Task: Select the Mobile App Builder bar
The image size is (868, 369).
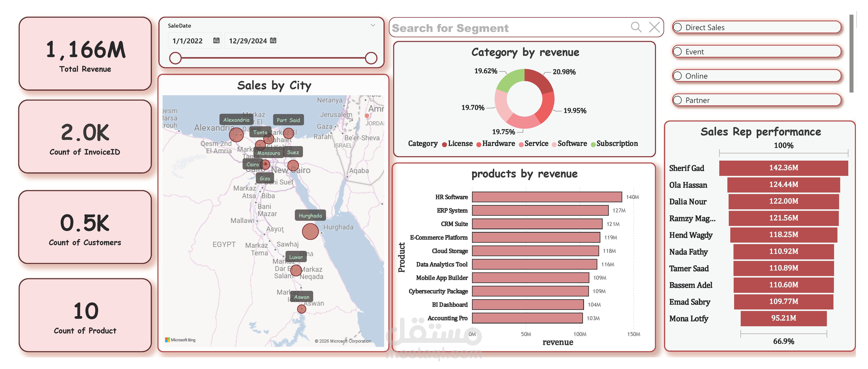Action: tap(531, 278)
